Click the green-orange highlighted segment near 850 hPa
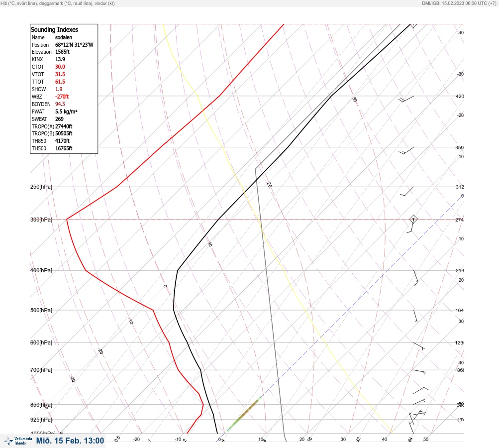Viewport: 499px width, 448px height. pos(244,414)
